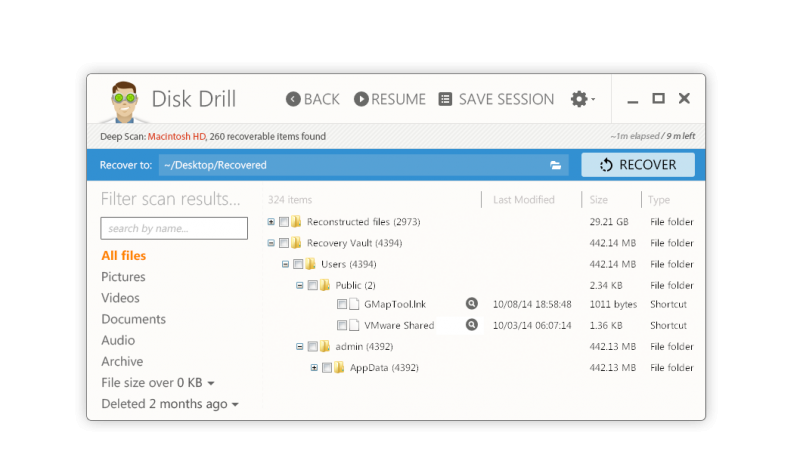Go back with the BACK button
This screenshot has height=467, width=800.
click(x=313, y=99)
